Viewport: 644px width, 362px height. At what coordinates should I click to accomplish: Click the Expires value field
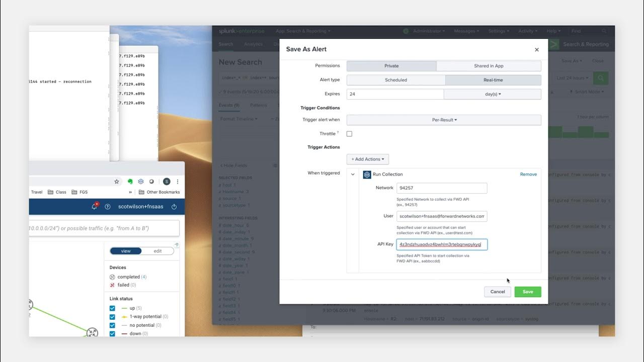click(395, 94)
